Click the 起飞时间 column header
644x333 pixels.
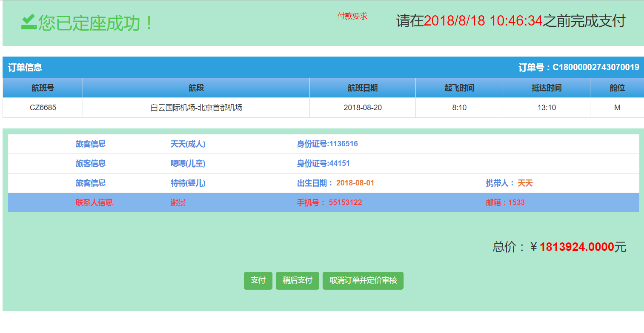pos(459,88)
